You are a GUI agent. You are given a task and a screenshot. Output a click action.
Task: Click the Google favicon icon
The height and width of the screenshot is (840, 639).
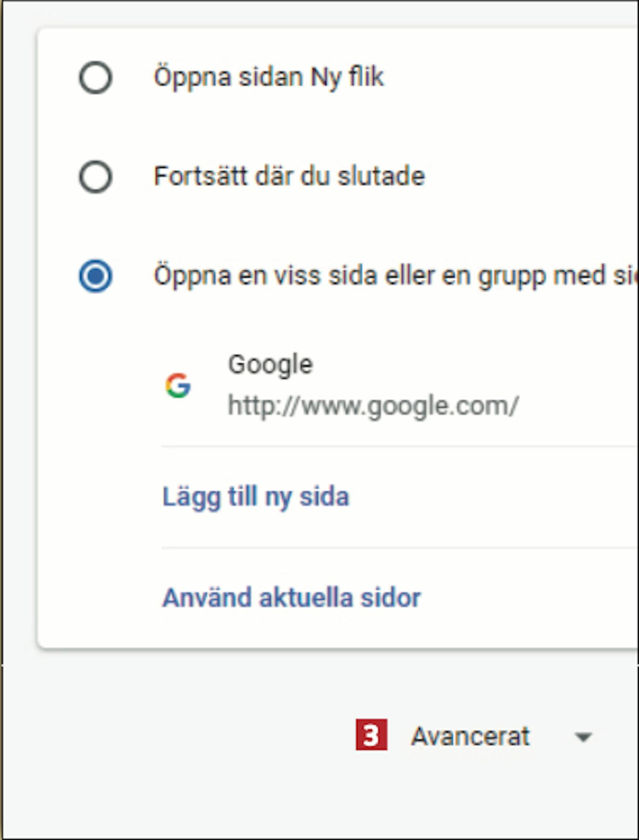click(x=178, y=385)
